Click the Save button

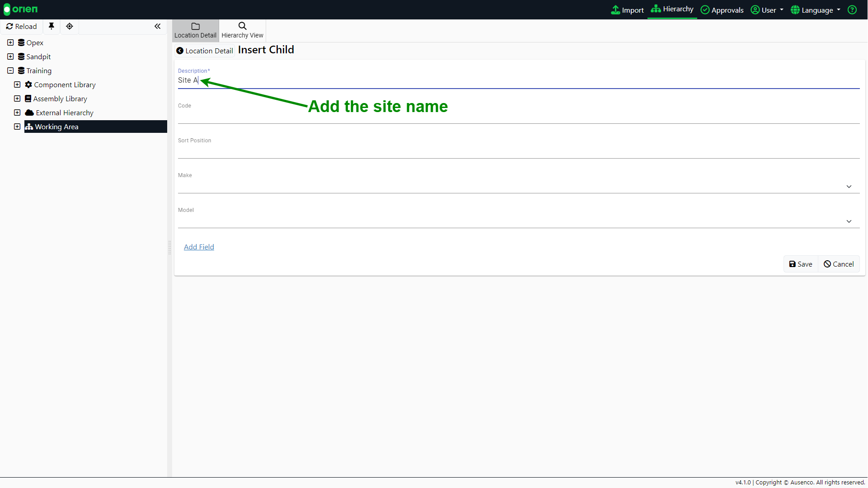pos(800,264)
